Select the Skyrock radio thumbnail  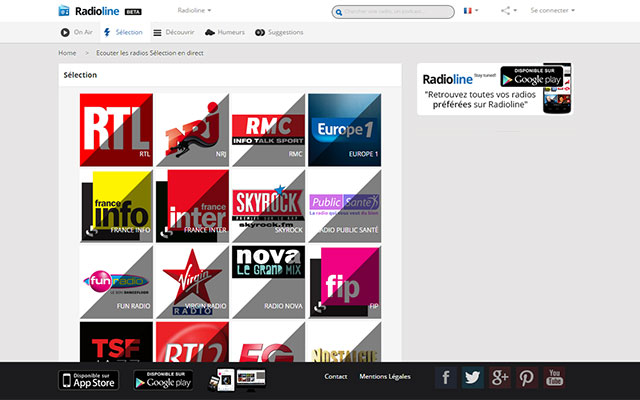point(266,205)
